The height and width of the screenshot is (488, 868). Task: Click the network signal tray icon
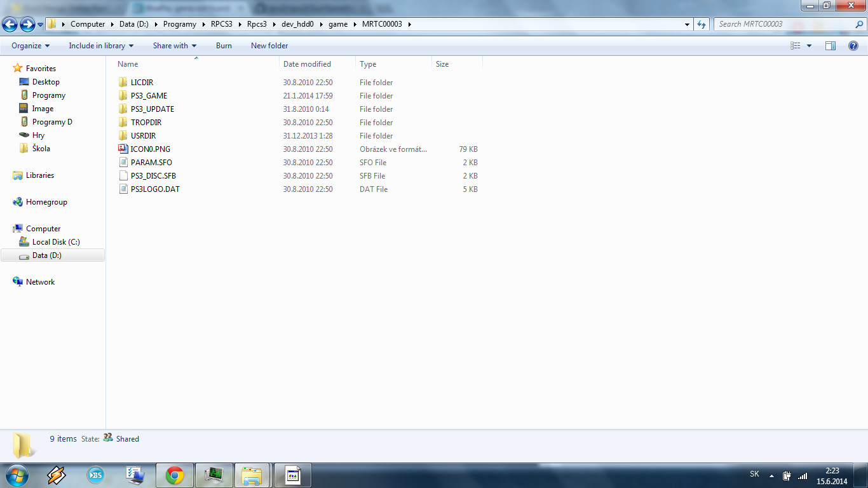click(x=802, y=475)
